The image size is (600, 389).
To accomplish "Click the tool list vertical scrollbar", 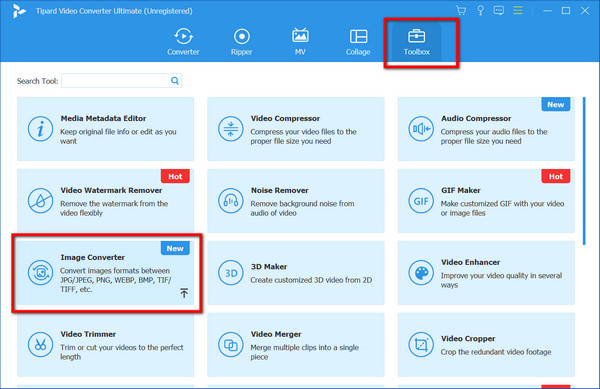I will click(584, 171).
